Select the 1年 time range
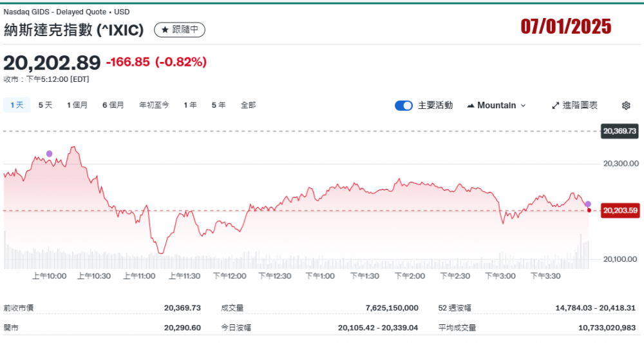644x343 pixels. (190, 105)
